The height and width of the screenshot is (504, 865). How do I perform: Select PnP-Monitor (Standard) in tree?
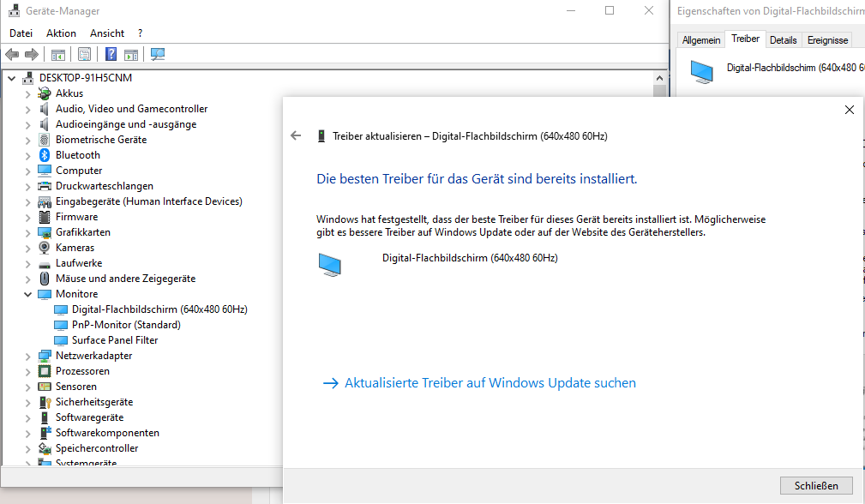click(x=126, y=325)
